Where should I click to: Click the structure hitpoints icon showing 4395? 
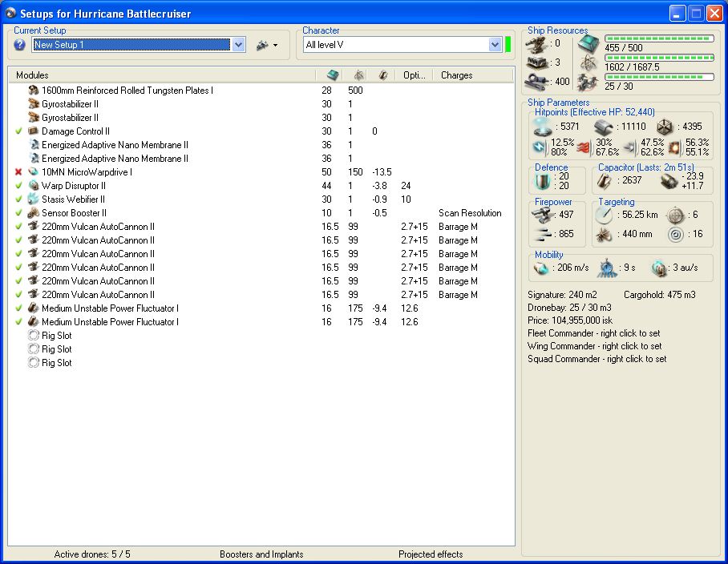pos(665,127)
